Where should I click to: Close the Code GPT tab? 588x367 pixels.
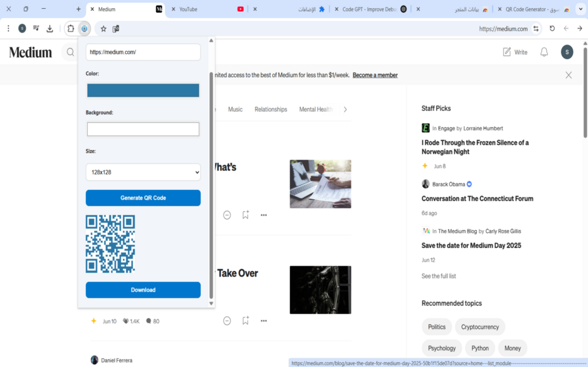336,9
